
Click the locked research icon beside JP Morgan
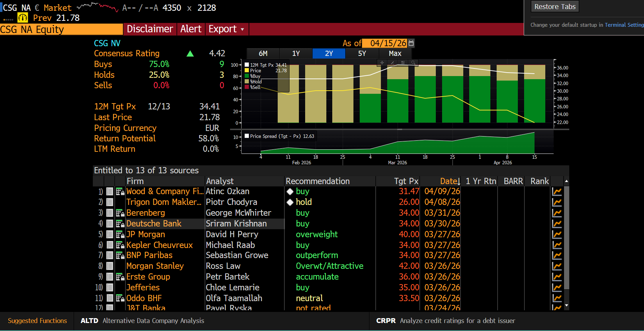click(x=120, y=234)
